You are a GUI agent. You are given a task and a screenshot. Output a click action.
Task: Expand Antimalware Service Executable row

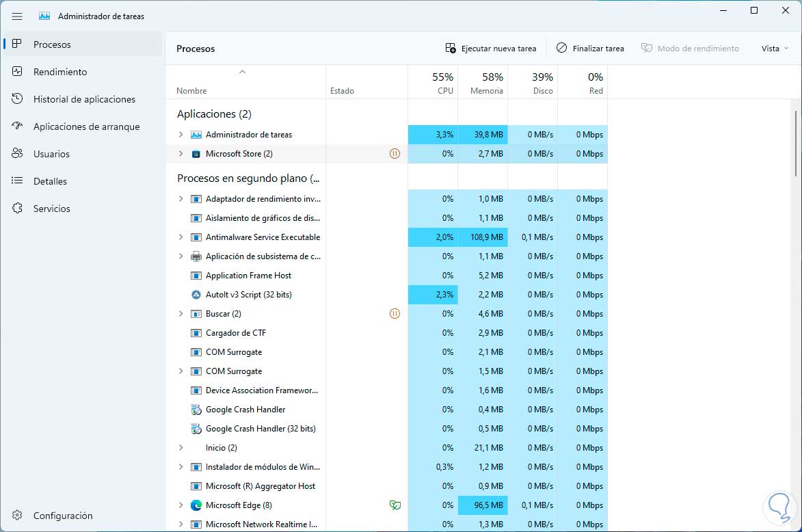pyautogui.click(x=181, y=237)
